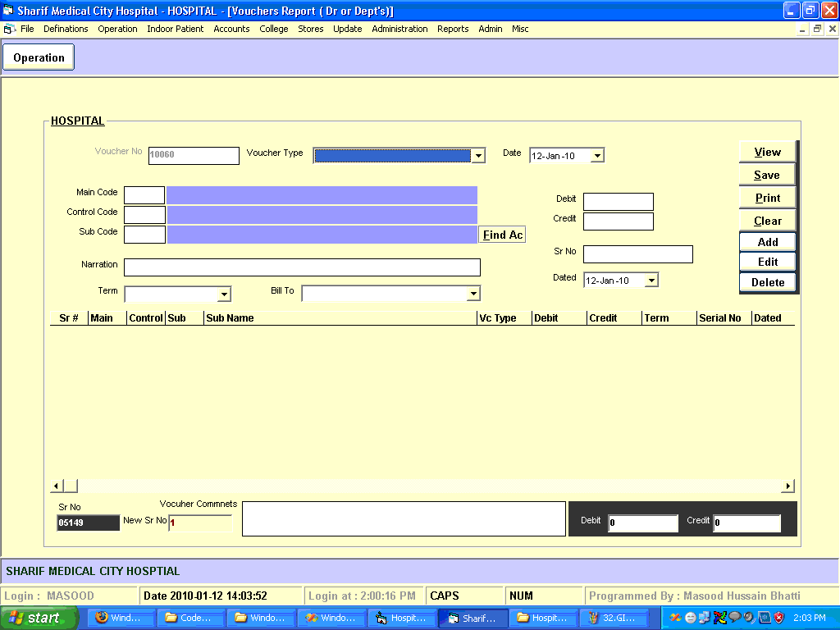Click the 'Programmed By : Masood Hussain Bhatti' status text

[x=694, y=596]
